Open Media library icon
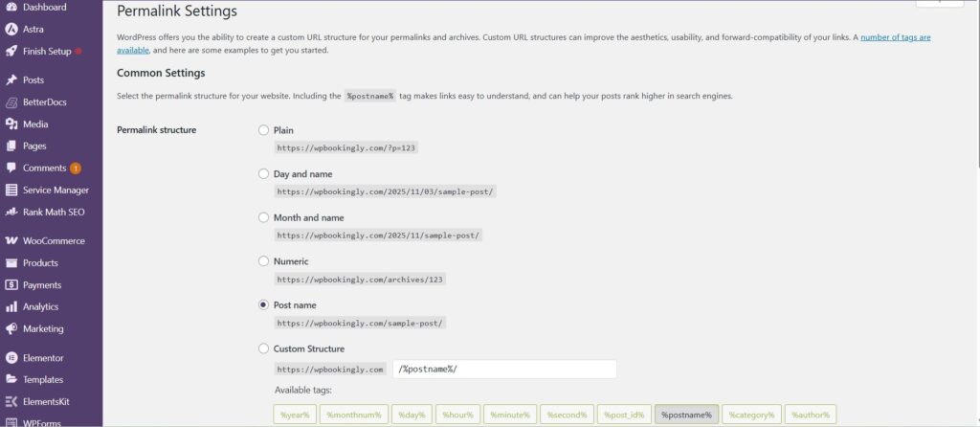Image resolution: width=980 pixels, height=427 pixels. [x=11, y=124]
